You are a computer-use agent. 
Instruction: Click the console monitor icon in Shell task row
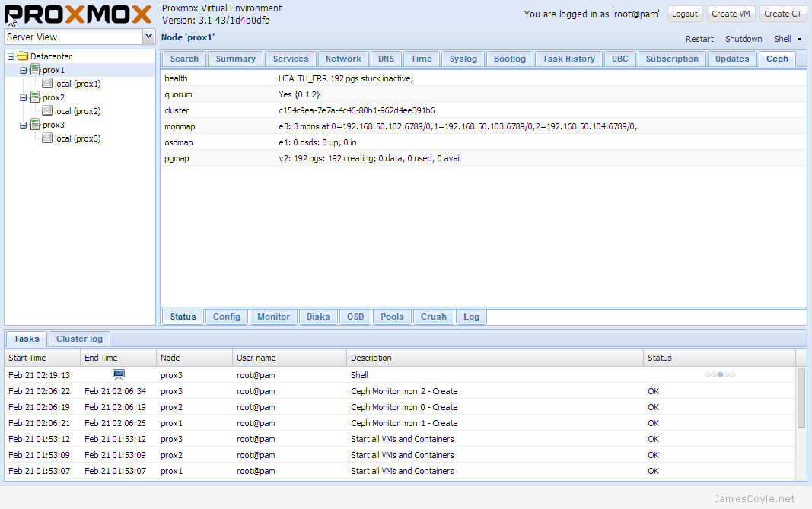point(119,374)
